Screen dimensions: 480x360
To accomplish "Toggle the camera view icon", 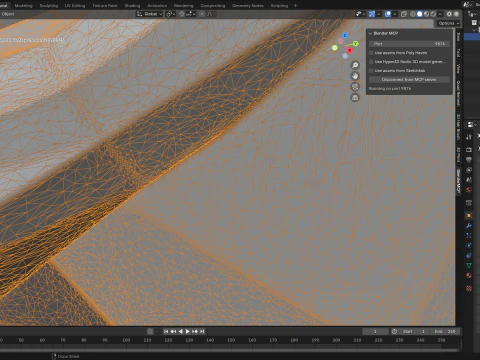I will point(355,87).
